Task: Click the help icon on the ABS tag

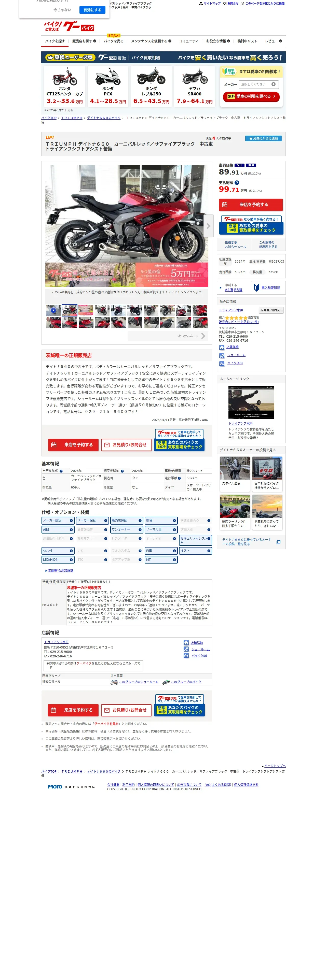Action: (x=71, y=530)
